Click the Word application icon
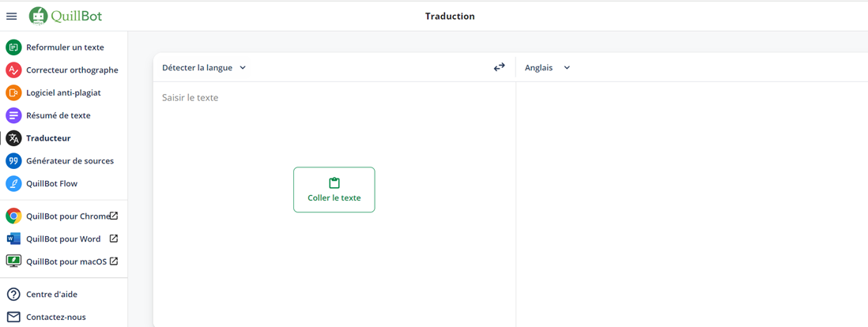The height and width of the screenshot is (327, 868). point(13,239)
